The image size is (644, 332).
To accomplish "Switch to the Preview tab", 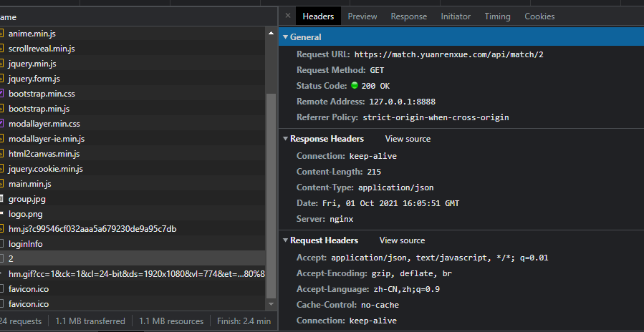I will (362, 16).
